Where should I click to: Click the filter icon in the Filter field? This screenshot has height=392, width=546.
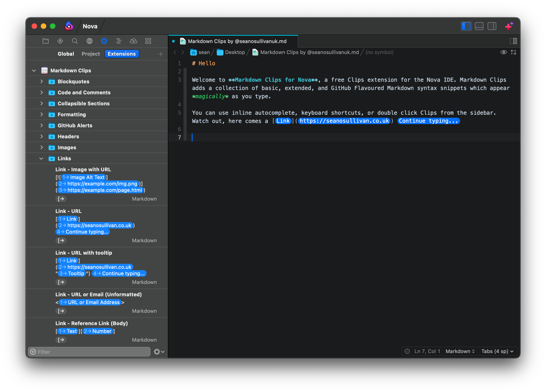click(x=33, y=352)
